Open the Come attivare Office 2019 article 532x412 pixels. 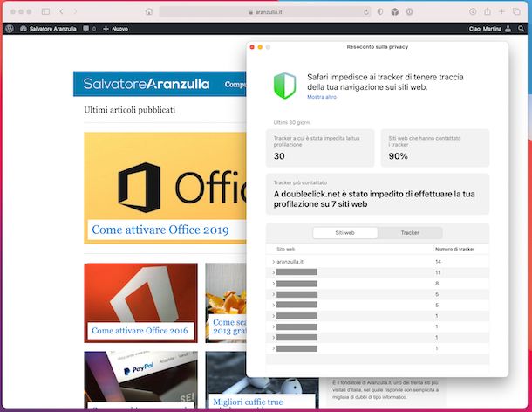point(160,230)
